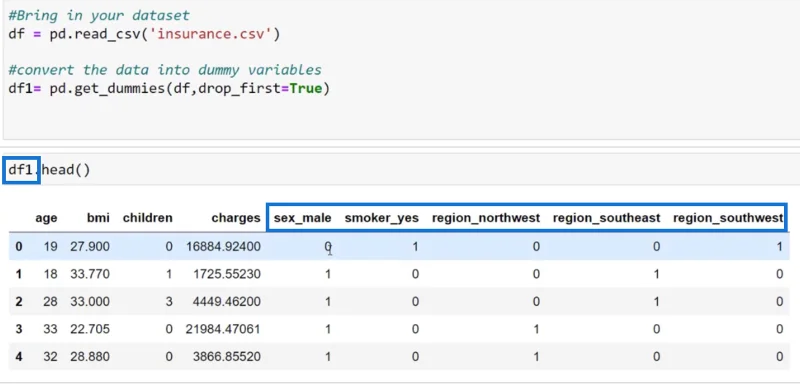Viewport: 800px width, 387px height.
Task: Click charges value 1725.55230
Action: [x=227, y=274]
